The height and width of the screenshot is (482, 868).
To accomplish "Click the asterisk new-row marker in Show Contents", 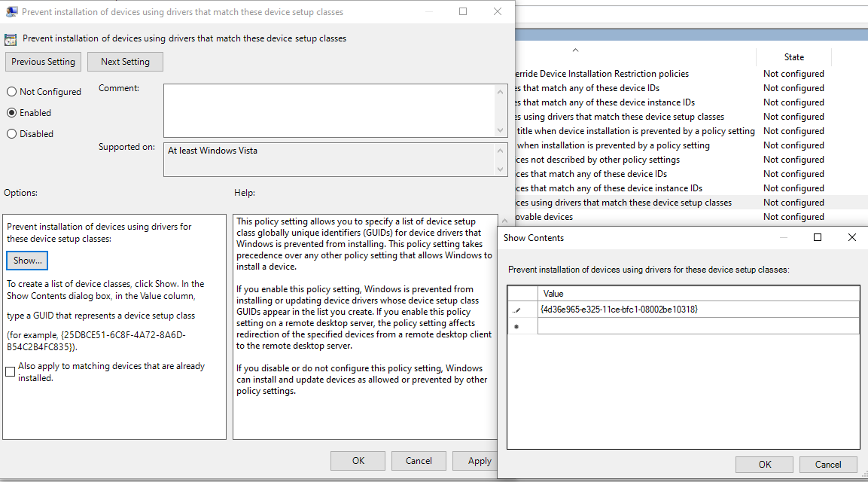I will [516, 326].
